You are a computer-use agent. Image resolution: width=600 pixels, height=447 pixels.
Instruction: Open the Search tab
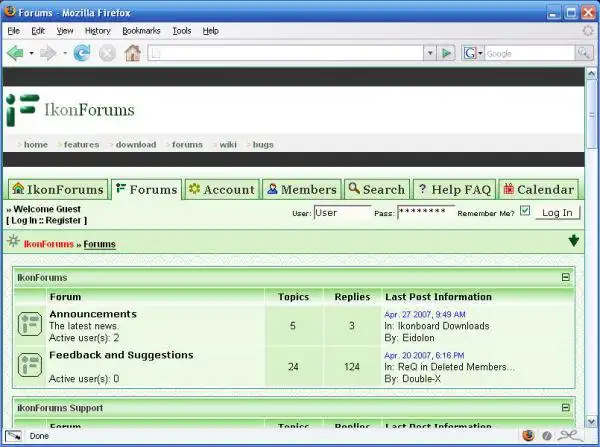click(377, 189)
